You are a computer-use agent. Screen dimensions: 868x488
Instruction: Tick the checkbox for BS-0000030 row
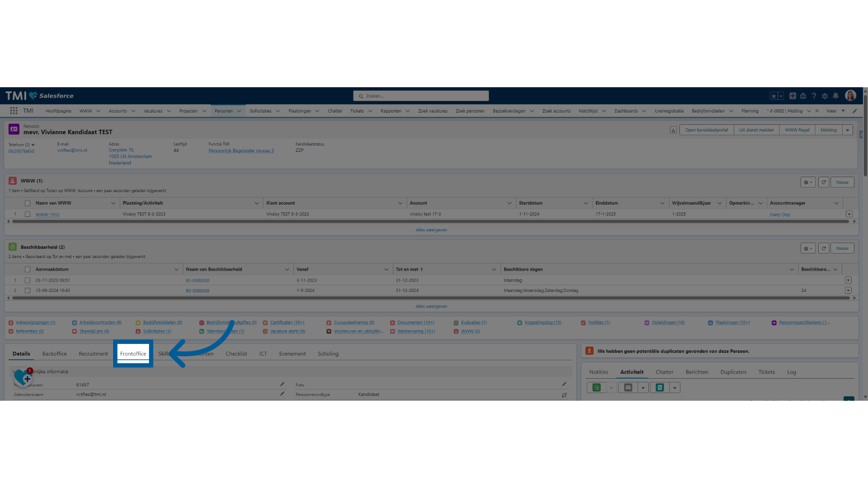tap(28, 291)
